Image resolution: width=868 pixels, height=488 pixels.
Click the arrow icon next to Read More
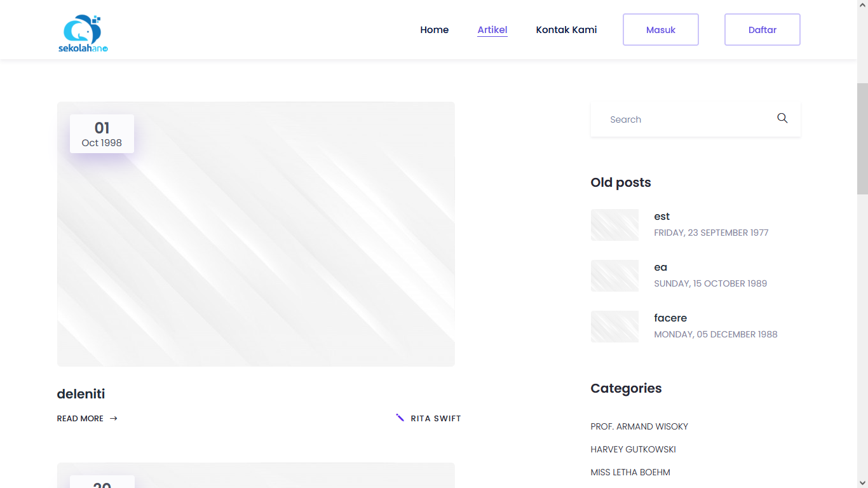[x=114, y=418]
